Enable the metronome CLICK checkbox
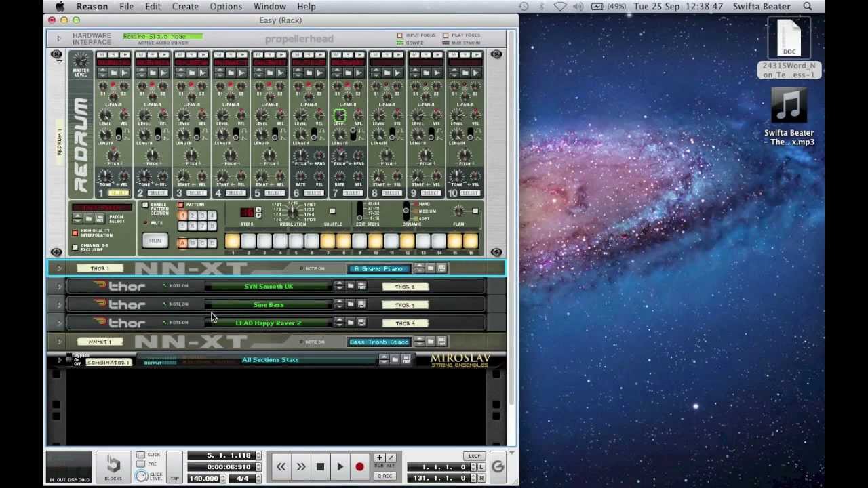 (x=140, y=455)
